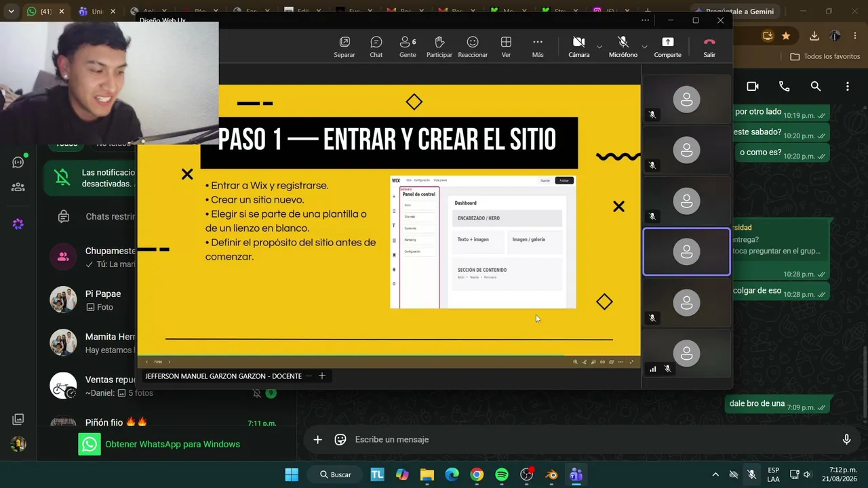Viewport: 868px width, 488px height.
Task: Attach a file with the plus icon
Action: click(x=317, y=440)
